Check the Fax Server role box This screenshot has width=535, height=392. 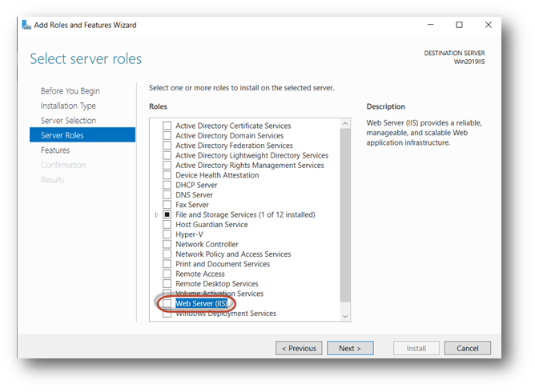tap(167, 205)
